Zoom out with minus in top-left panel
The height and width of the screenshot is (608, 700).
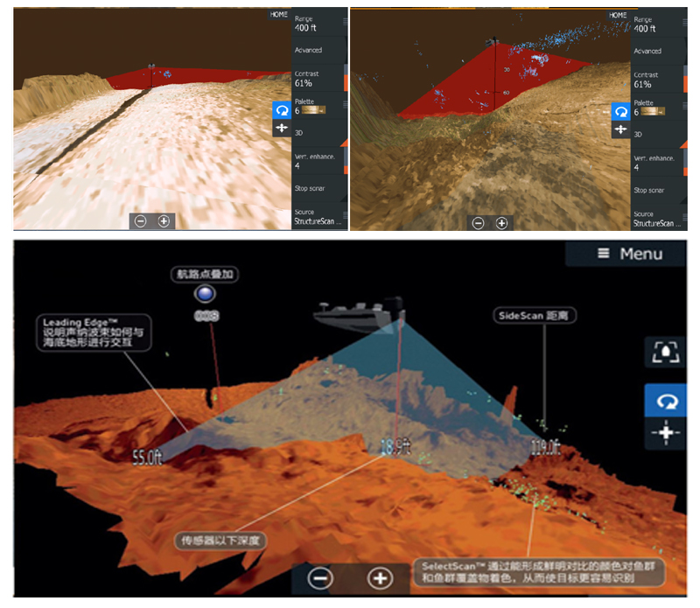(141, 221)
